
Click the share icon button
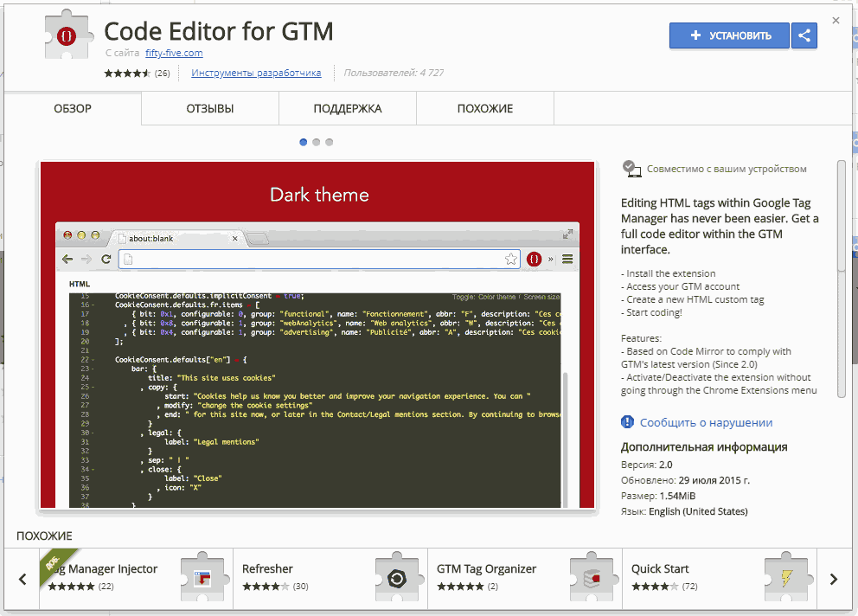coord(804,35)
